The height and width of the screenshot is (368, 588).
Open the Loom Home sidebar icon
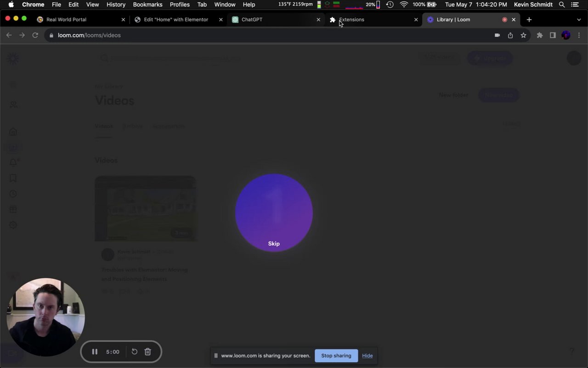tap(13, 132)
